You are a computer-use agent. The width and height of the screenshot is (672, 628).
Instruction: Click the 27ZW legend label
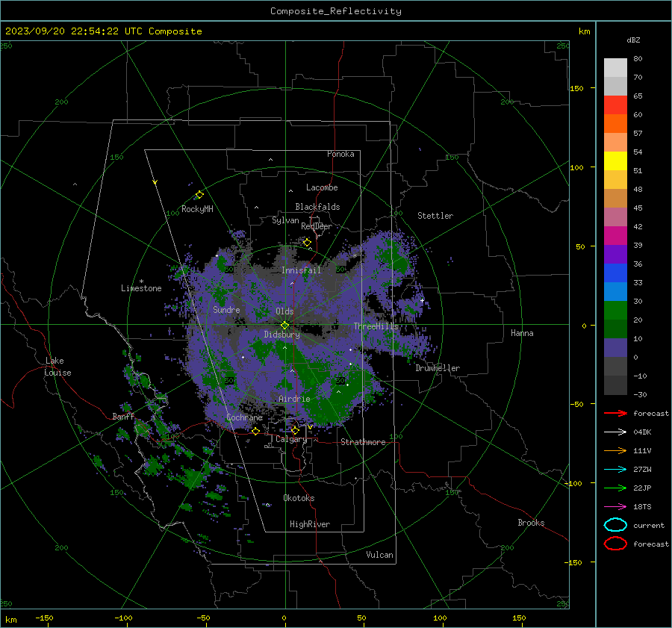[642, 469]
